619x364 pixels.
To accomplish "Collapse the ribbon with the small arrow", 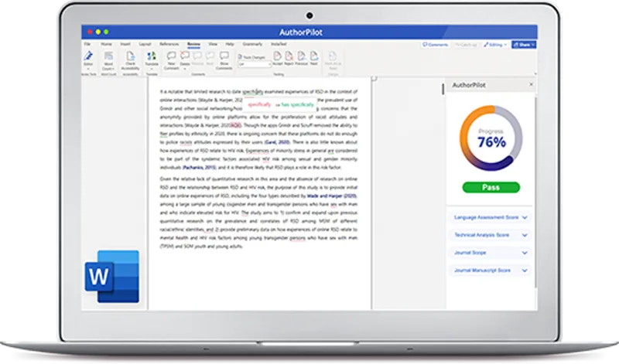I will click(535, 73).
